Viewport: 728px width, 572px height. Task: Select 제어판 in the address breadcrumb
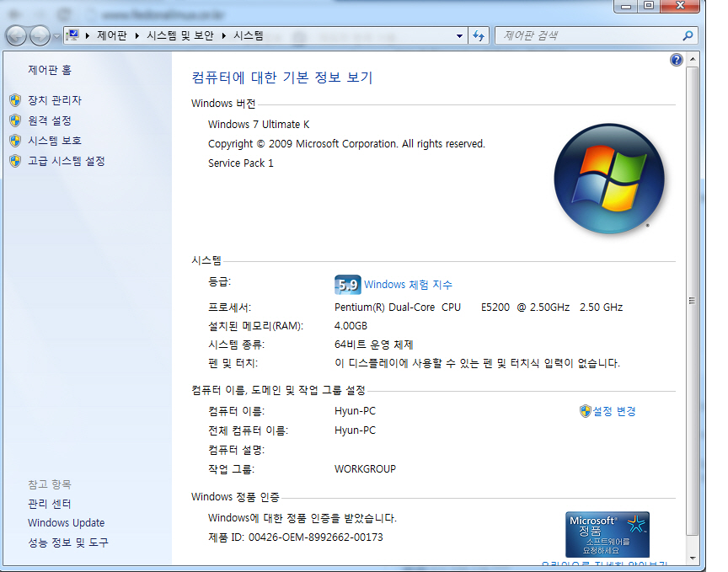112,35
